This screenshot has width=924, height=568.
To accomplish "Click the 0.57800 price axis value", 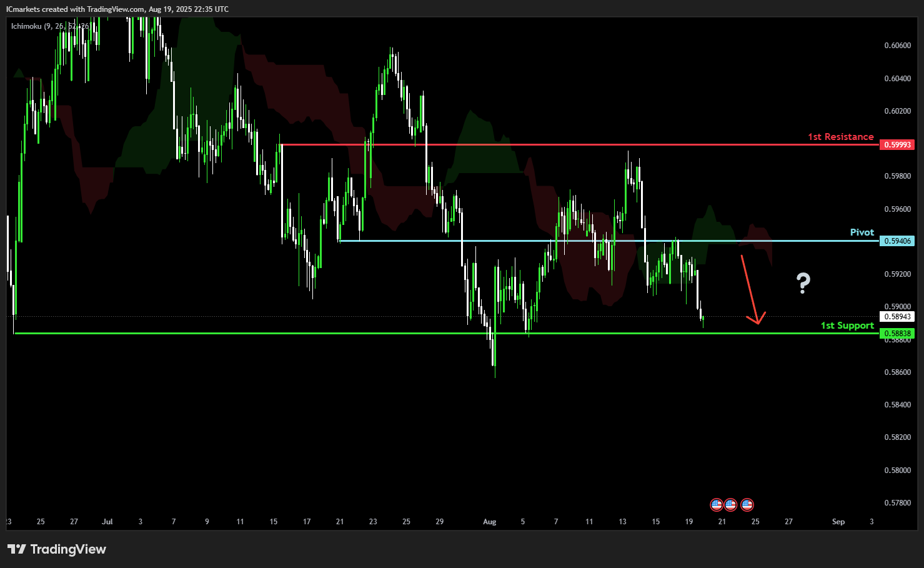I will click(x=897, y=503).
